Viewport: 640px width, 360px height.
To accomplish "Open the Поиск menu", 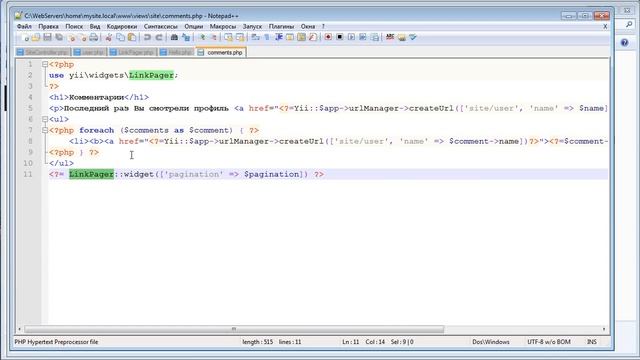I will (74, 27).
